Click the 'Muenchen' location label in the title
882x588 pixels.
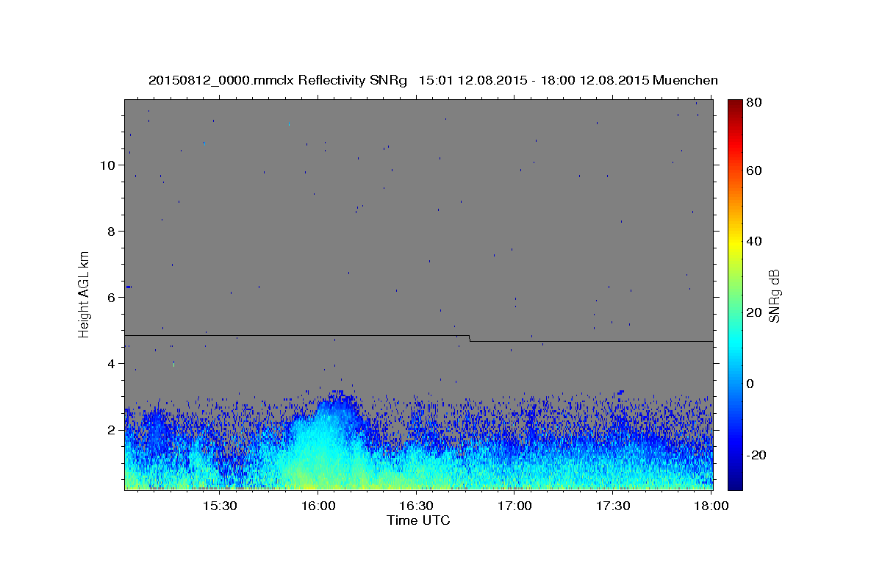pyautogui.click(x=686, y=80)
